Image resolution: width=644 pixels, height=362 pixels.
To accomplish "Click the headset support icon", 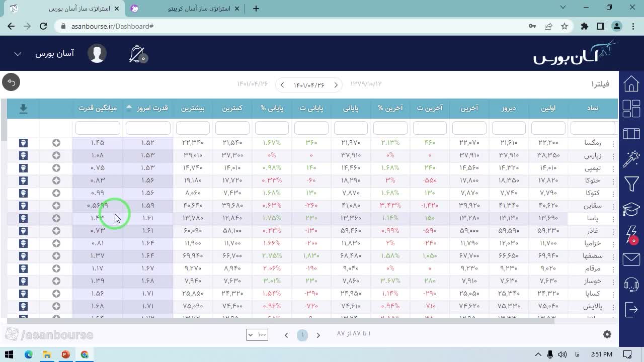I will pyautogui.click(x=631, y=285).
